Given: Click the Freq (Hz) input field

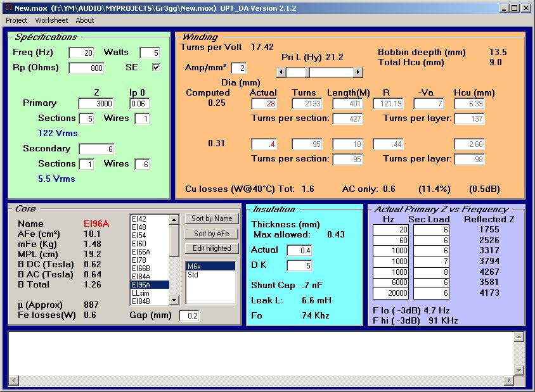Looking at the screenshot, I should click(x=81, y=53).
